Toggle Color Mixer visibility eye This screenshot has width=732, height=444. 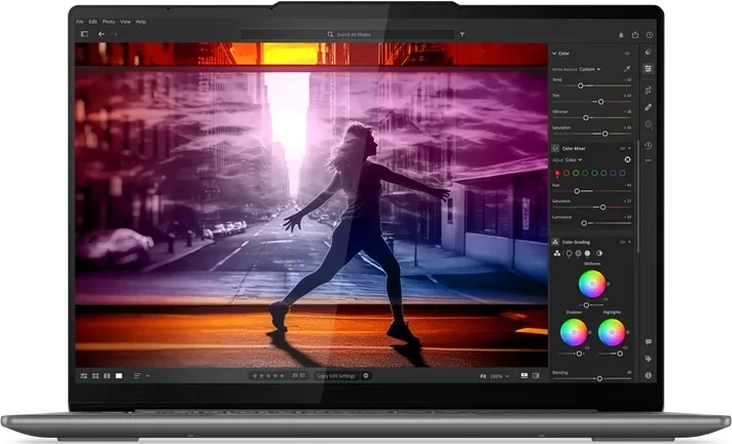pyautogui.click(x=621, y=148)
